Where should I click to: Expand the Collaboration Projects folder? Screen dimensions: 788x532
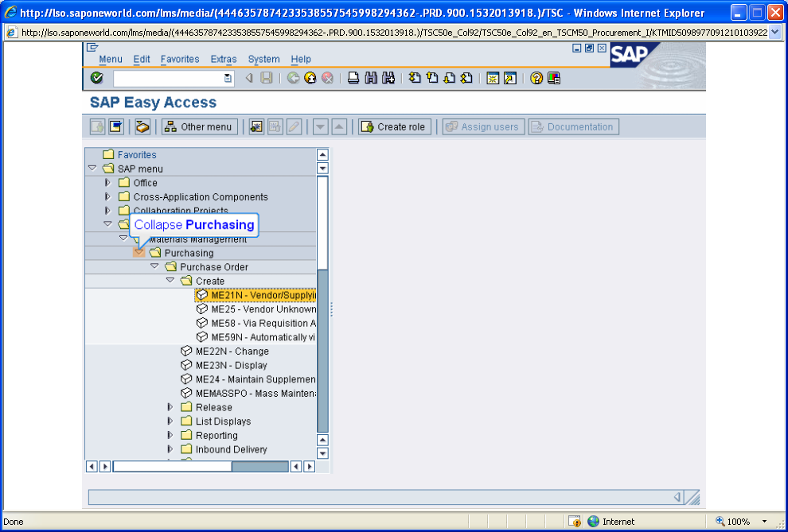coord(107,211)
